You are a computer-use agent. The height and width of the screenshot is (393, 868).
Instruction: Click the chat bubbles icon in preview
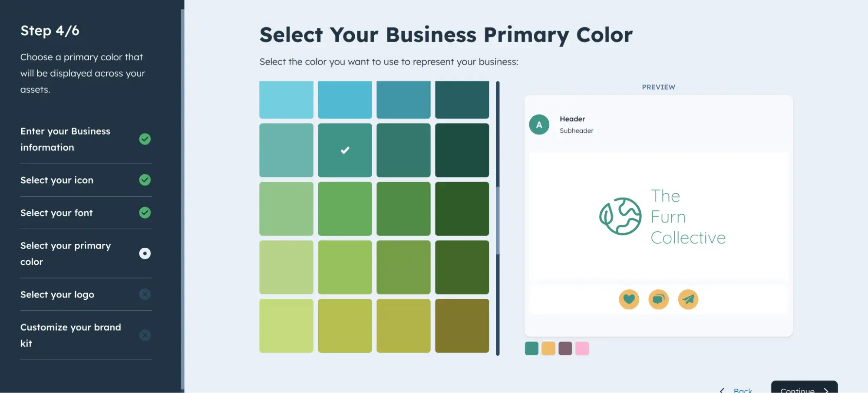[658, 299]
